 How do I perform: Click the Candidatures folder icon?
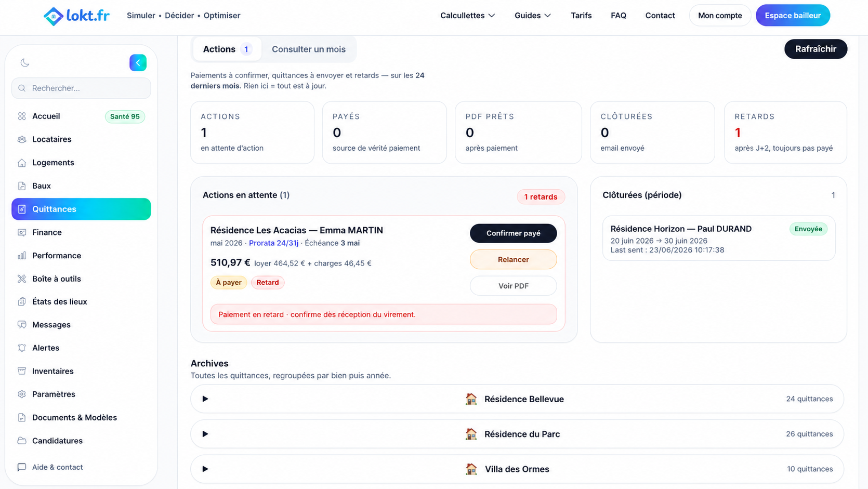pos(22,441)
